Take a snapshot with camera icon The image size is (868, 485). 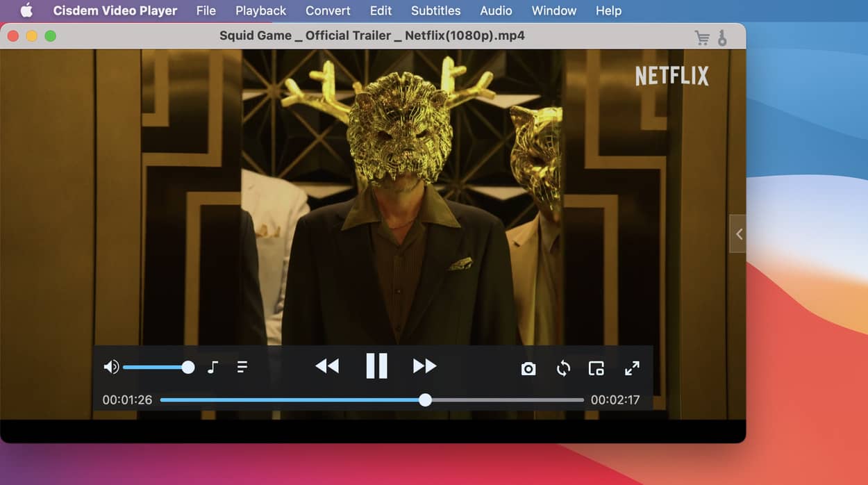[528, 368]
